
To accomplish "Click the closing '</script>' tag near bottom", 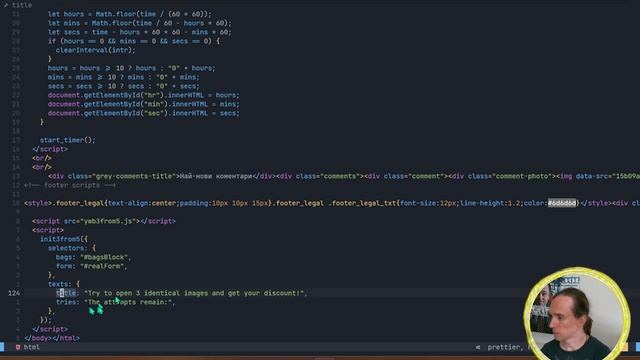I will 50,329.
